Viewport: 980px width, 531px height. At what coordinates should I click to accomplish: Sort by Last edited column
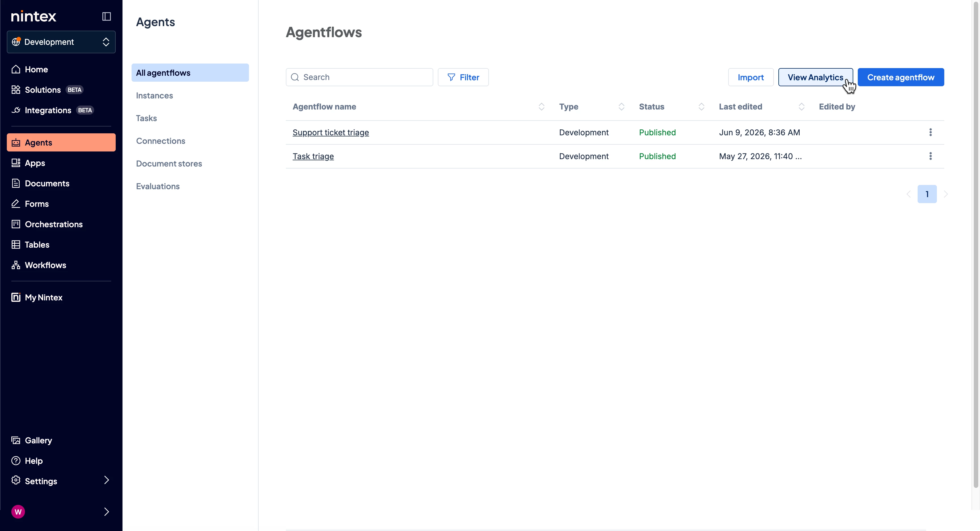[801, 107]
